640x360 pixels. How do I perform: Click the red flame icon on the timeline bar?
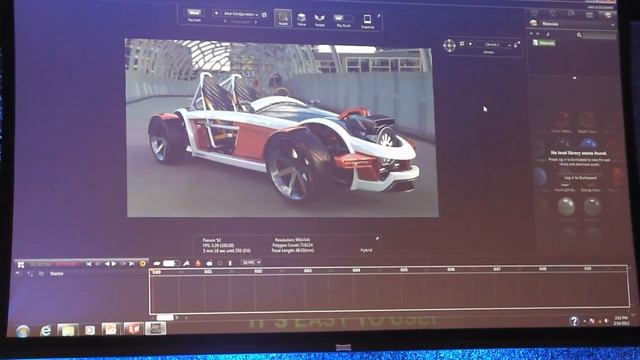(x=198, y=263)
